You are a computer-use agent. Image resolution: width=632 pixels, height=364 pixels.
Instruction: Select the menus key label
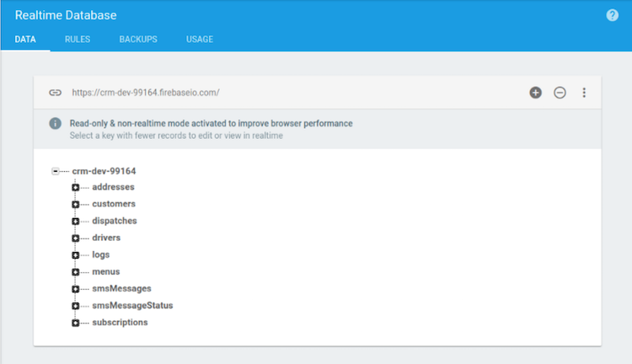click(x=106, y=271)
